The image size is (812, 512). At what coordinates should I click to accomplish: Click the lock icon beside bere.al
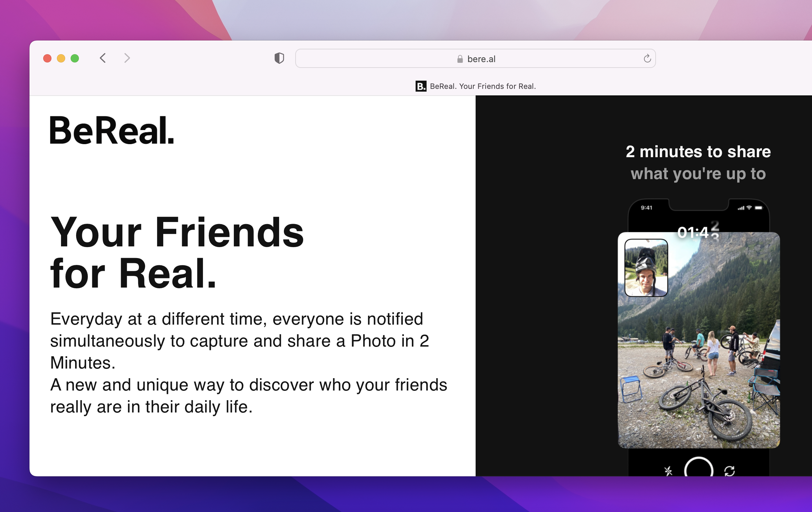(x=460, y=59)
